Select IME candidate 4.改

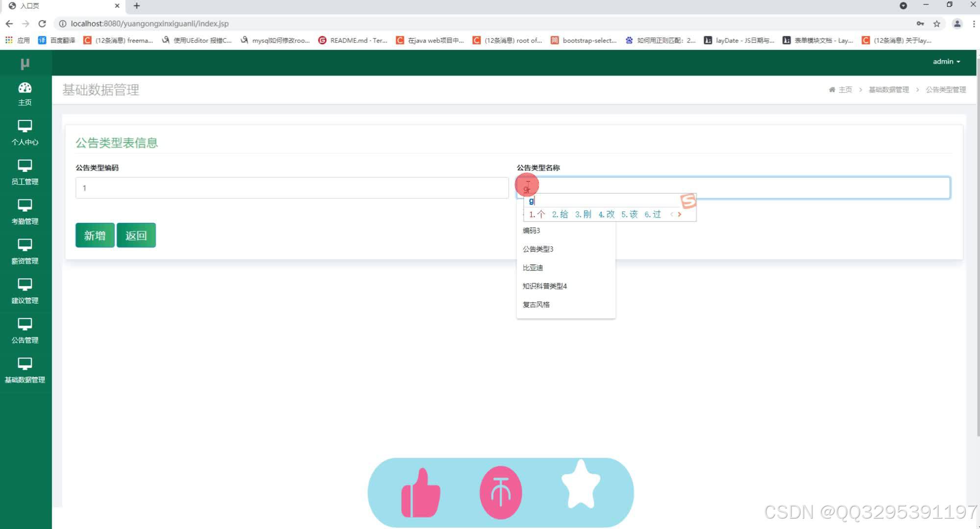tap(607, 214)
